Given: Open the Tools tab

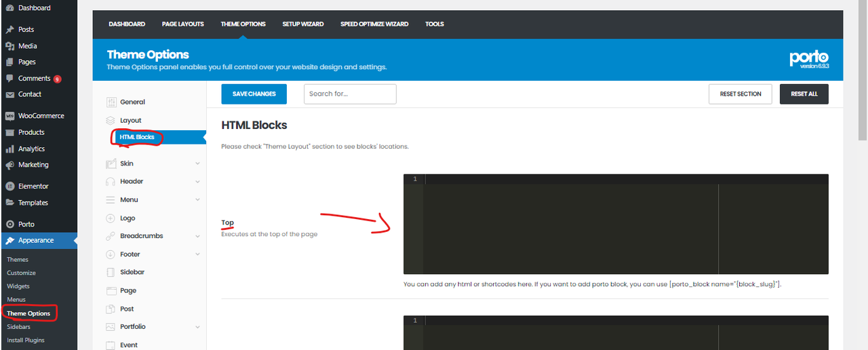Looking at the screenshot, I should click(435, 24).
